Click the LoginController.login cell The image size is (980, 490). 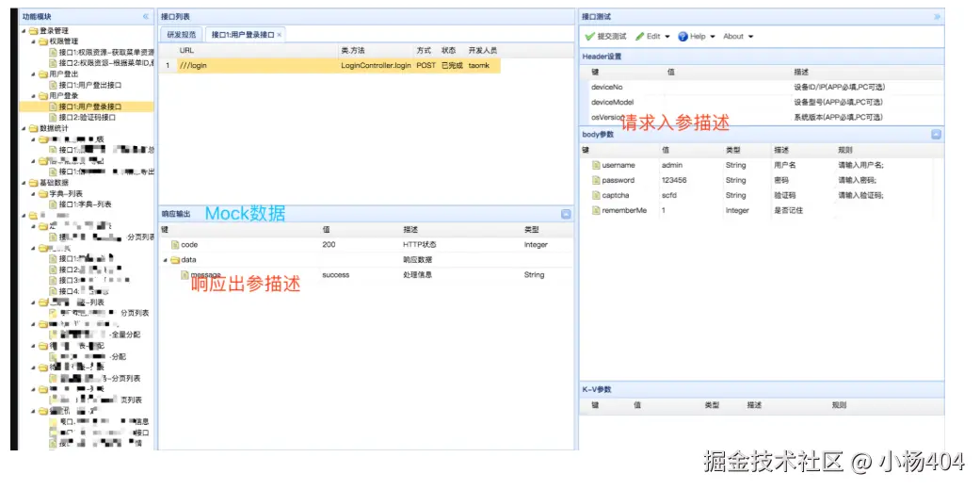tap(377, 65)
